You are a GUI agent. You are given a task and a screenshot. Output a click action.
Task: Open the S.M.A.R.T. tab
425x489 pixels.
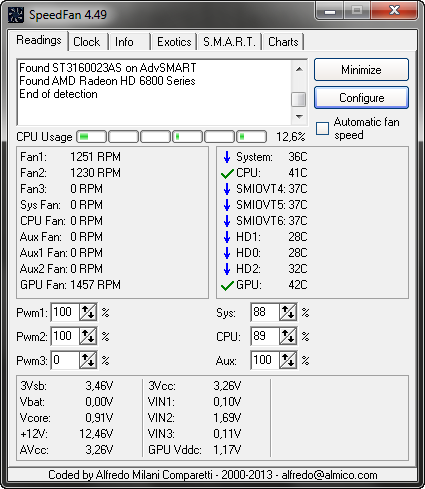(x=229, y=42)
